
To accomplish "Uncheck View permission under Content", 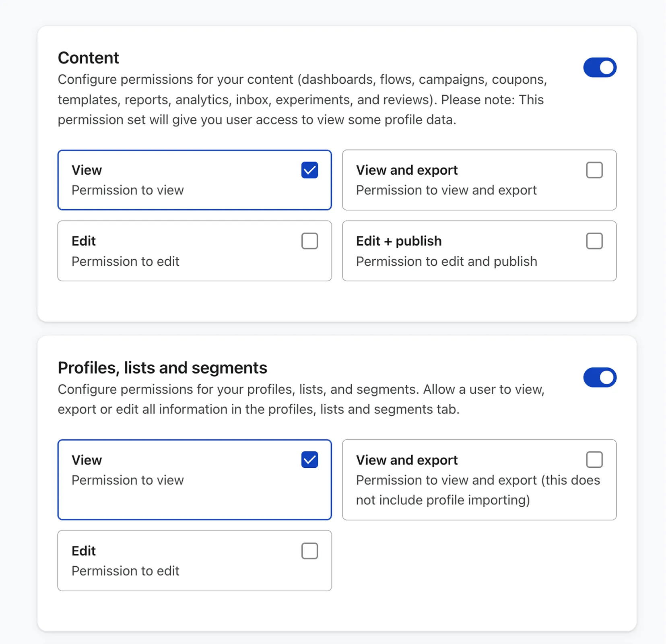I will point(309,170).
